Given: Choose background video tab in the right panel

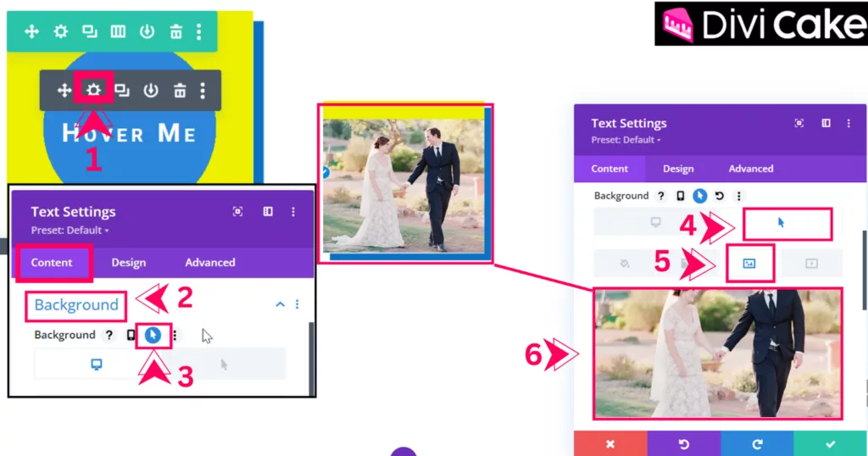Looking at the screenshot, I should tap(811, 264).
